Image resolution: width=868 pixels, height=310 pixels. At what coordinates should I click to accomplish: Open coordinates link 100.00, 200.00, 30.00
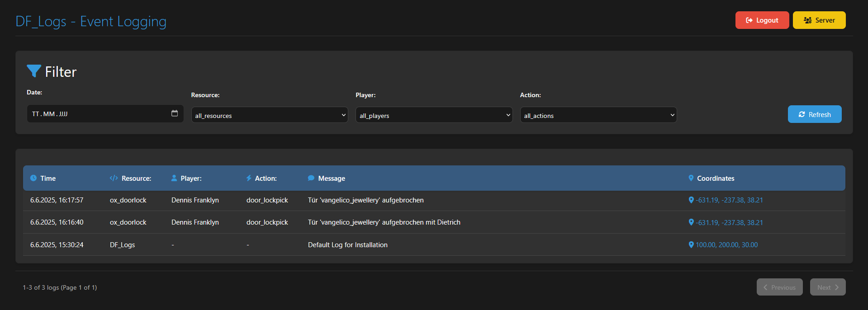pos(727,245)
